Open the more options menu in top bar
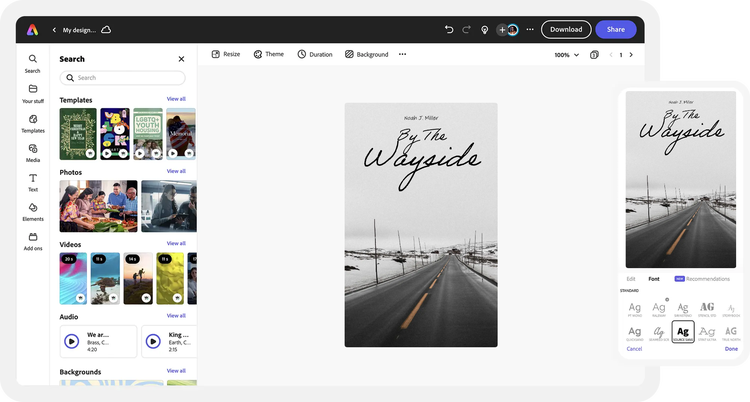Viewport: 750px width, 402px height. [x=530, y=30]
